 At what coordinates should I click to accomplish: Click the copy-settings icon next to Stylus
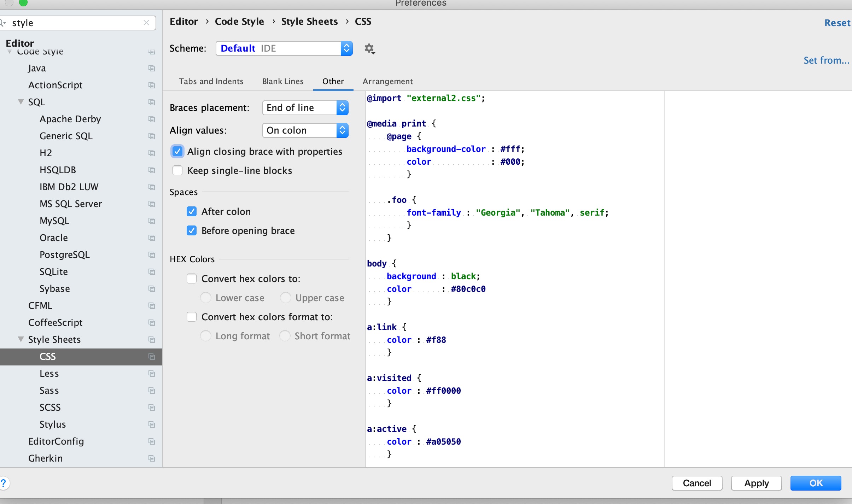coord(152,424)
